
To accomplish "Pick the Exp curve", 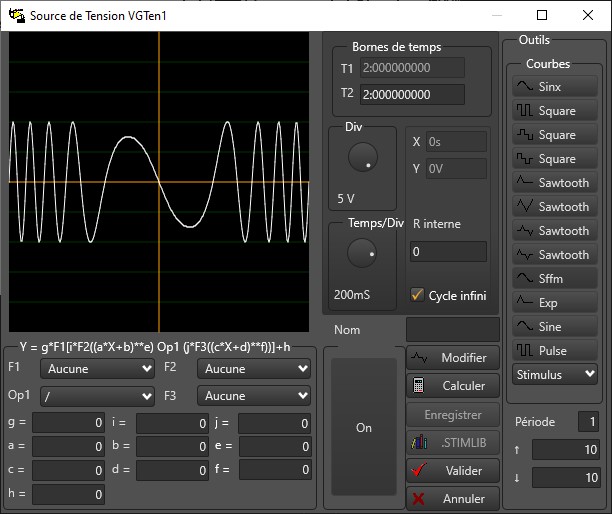I will (x=555, y=303).
